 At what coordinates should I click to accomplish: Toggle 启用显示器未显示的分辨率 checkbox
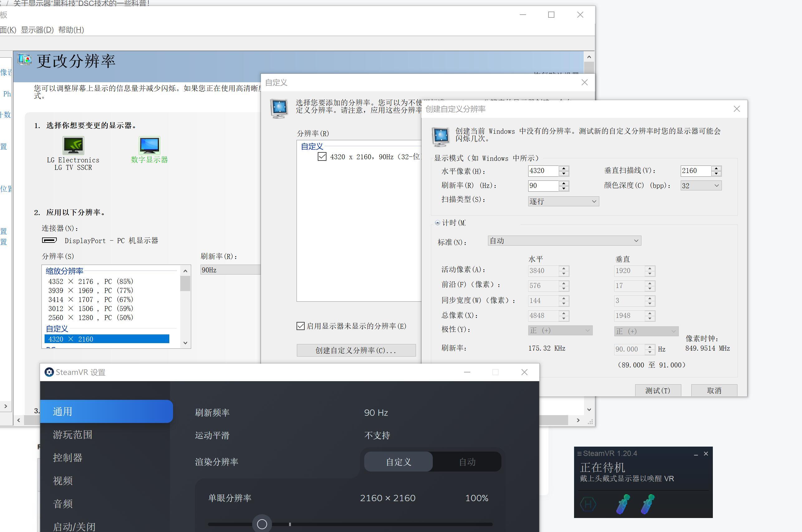click(x=301, y=326)
